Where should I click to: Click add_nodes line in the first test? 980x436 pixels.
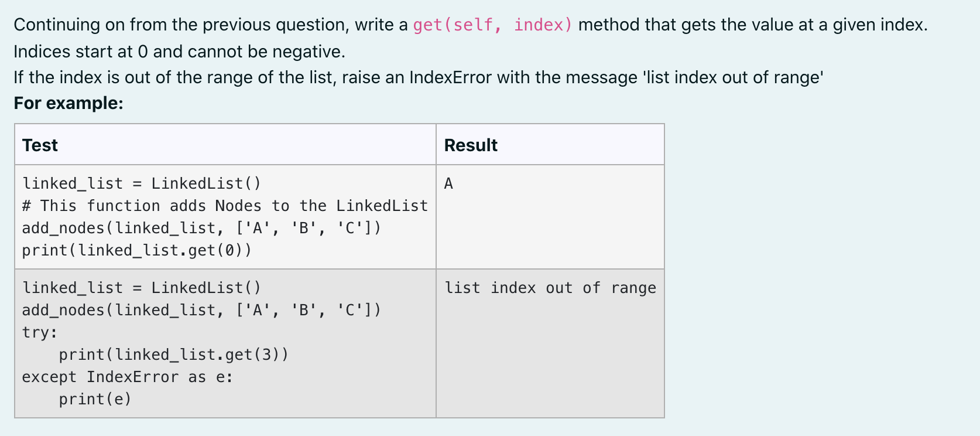(201, 228)
